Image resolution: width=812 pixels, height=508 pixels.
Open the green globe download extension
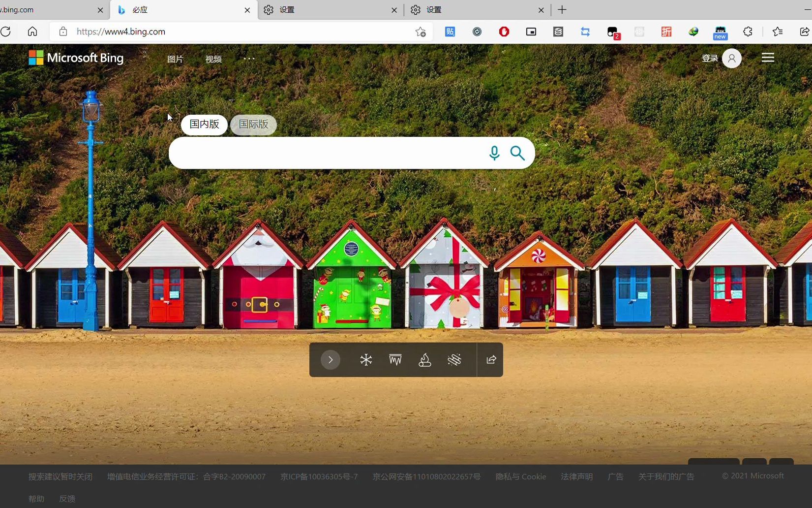(693, 32)
